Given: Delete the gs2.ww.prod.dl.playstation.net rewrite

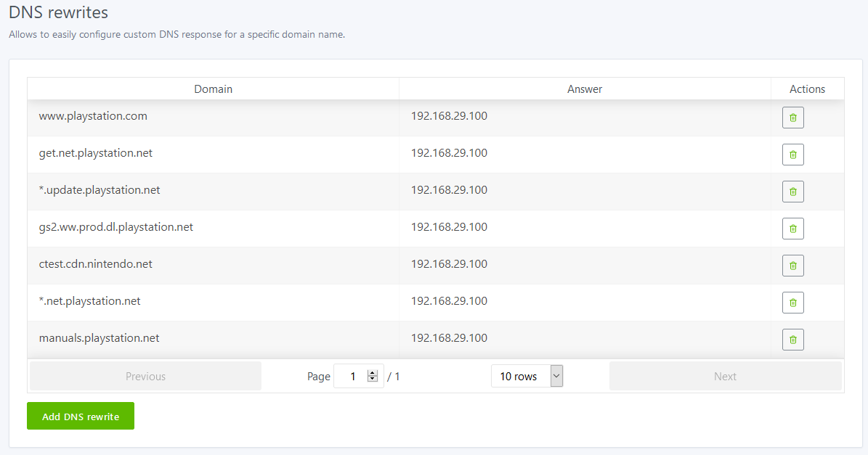Looking at the screenshot, I should point(792,229).
